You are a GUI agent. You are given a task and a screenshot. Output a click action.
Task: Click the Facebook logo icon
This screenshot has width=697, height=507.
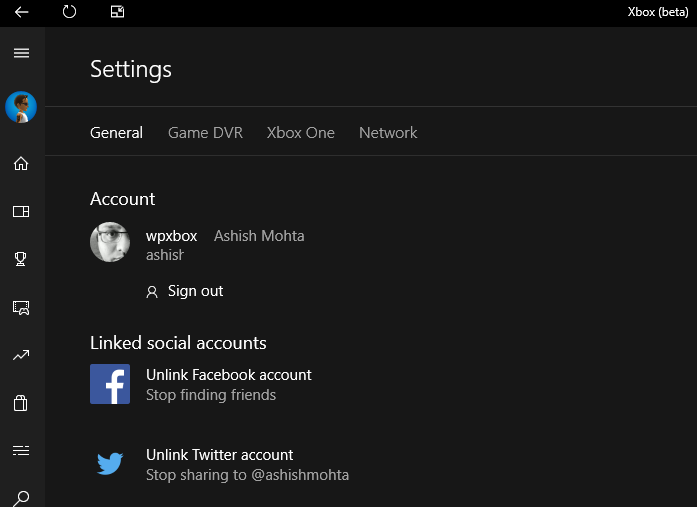pos(110,384)
